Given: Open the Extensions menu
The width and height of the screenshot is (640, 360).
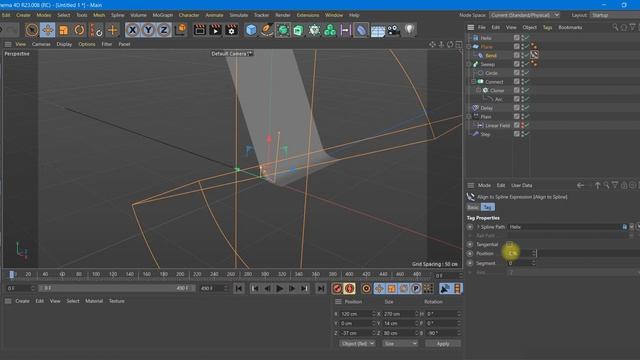Looking at the screenshot, I should 308,15.
